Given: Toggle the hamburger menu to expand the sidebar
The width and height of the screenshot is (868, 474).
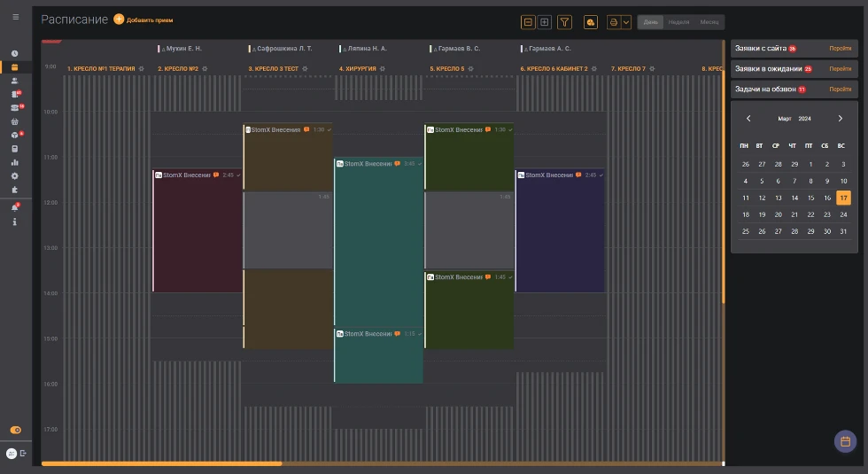Looking at the screenshot, I should click(14, 17).
